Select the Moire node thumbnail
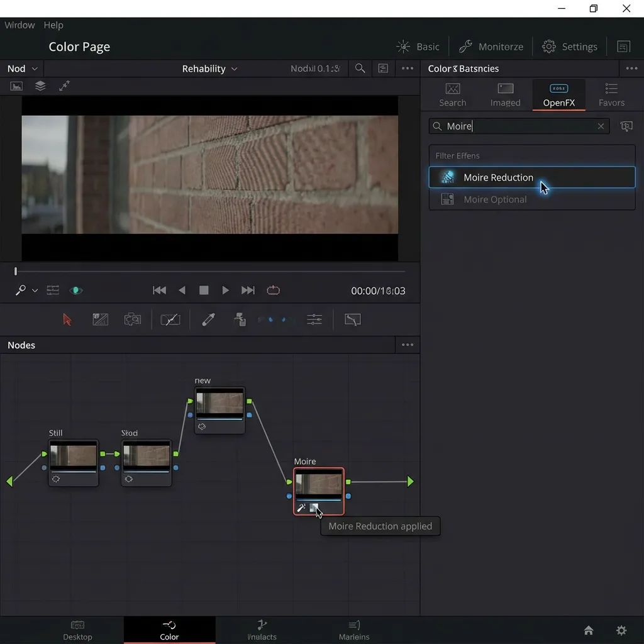This screenshot has height=644, width=644. click(x=319, y=485)
